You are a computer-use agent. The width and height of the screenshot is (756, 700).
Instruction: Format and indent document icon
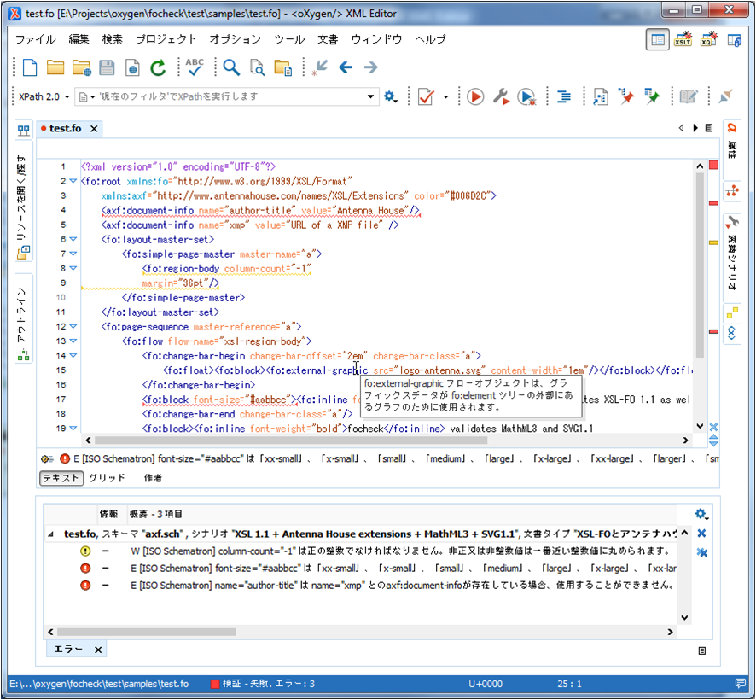564,97
